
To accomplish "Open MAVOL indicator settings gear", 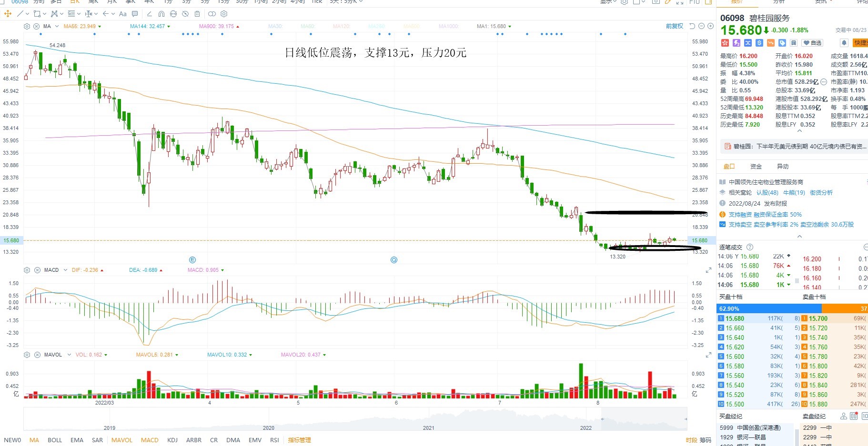I will point(27,355).
